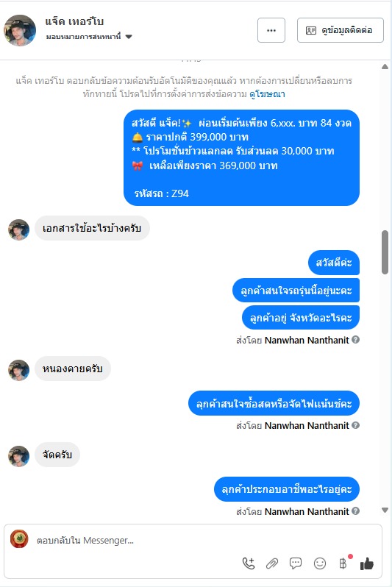This screenshot has height=587, width=392.
Task: Open the emoji picker smiley icon
Action: pos(320,563)
